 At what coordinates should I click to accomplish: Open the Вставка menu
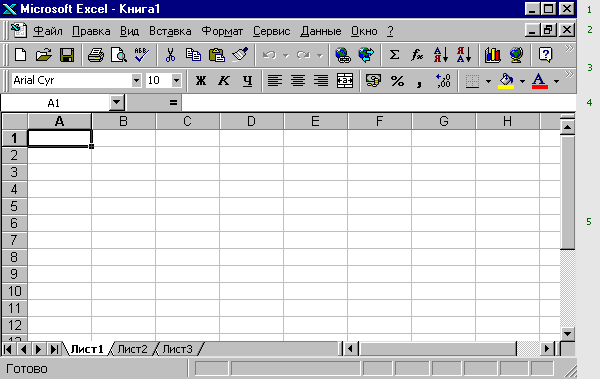(x=170, y=31)
